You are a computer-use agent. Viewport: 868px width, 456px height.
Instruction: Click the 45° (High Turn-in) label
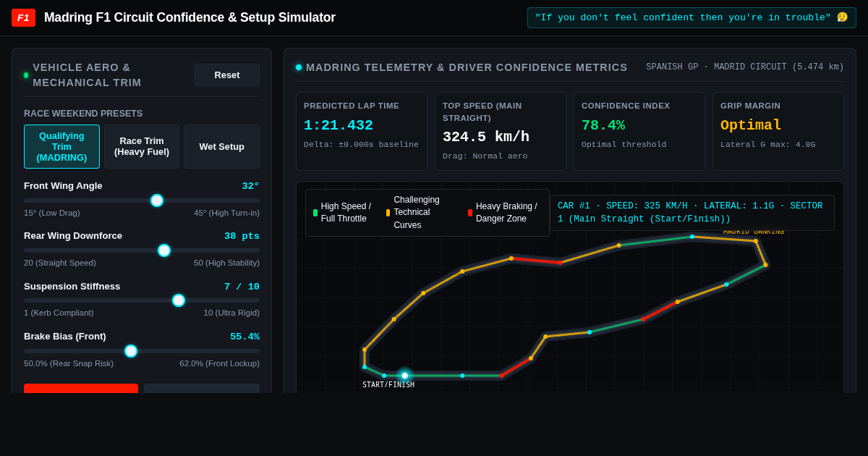pyautogui.click(x=226, y=213)
